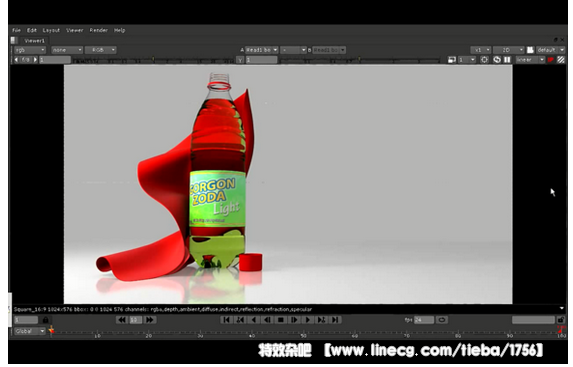This screenshot has width=573, height=367.
Task: Click the Y gamma button
Action: point(240,60)
